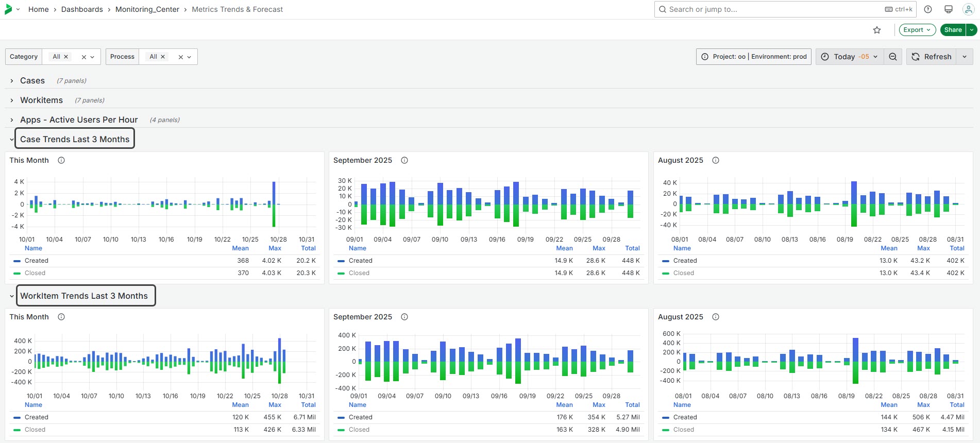Open the refresh interval dropdown arrow
Screen dimensions: 980x443
point(965,57)
